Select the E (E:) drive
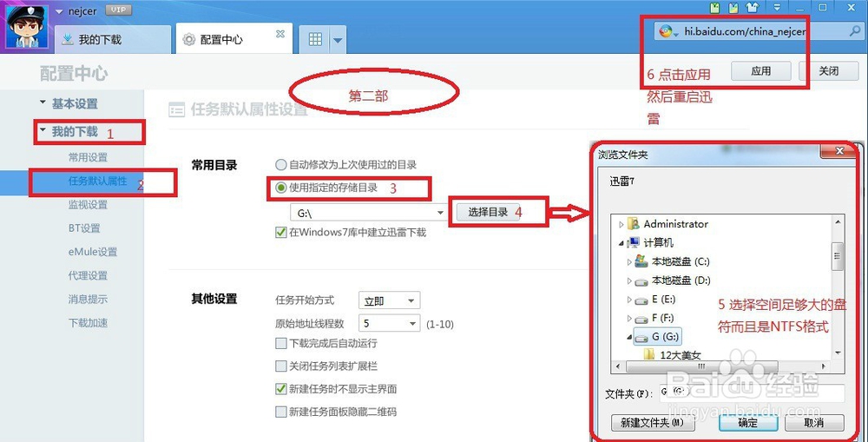868x442 pixels. point(663,299)
